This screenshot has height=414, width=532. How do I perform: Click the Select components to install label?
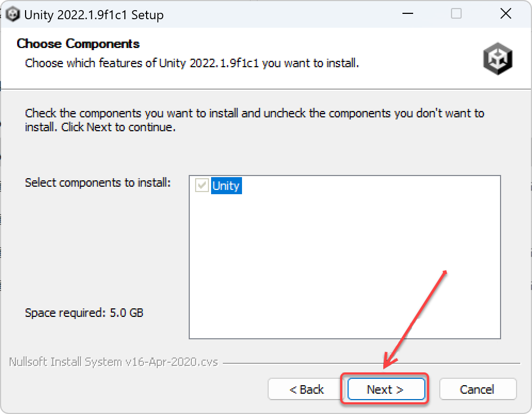click(x=98, y=183)
